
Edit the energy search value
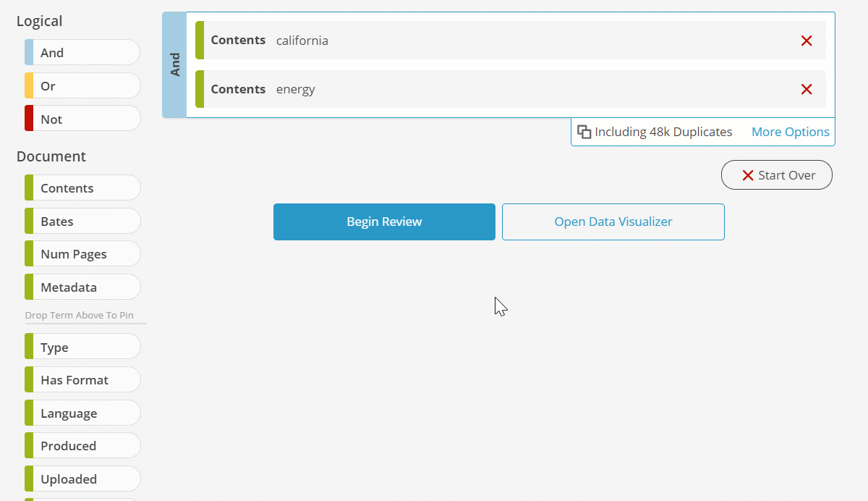(296, 90)
